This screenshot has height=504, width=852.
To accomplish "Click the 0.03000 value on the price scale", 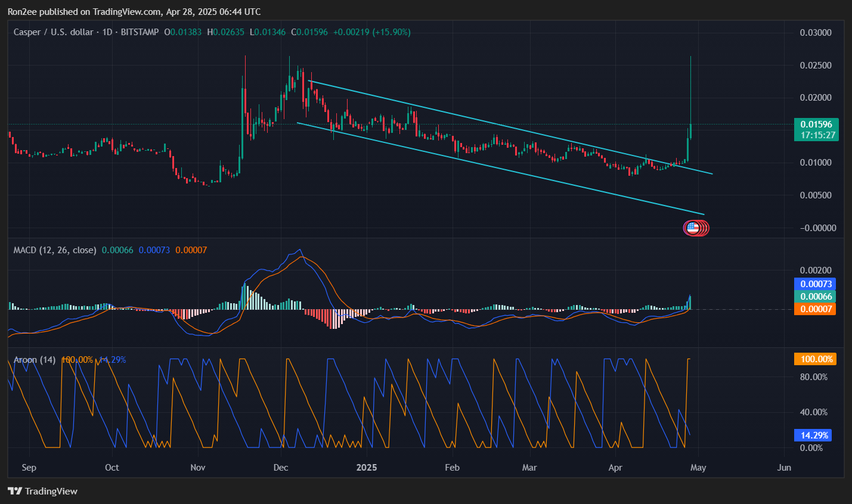I will (x=817, y=33).
